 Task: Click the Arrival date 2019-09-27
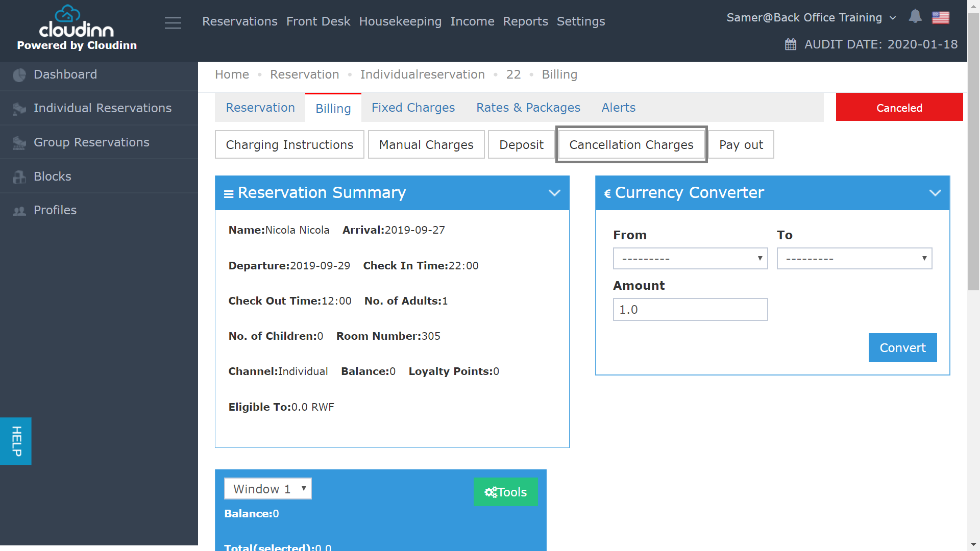[x=415, y=230]
